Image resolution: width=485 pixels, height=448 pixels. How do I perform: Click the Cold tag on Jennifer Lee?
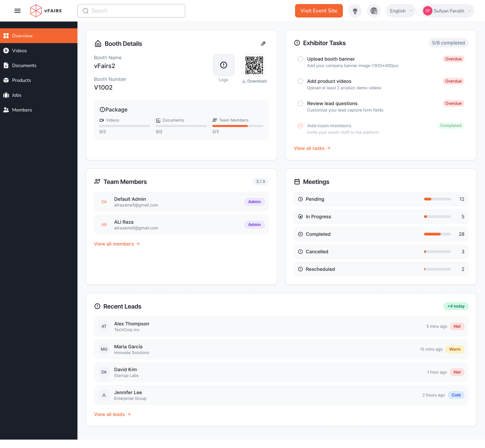[456, 395]
